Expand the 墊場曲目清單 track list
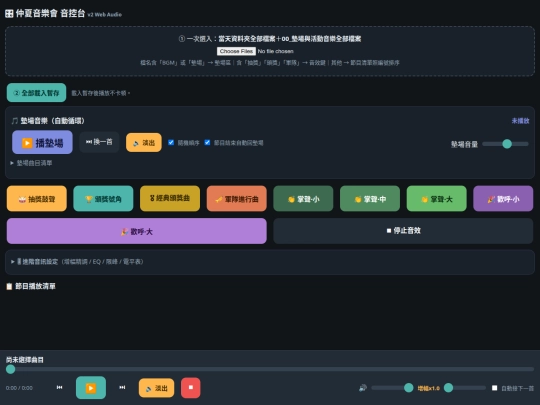 pyautogui.click(x=31, y=163)
